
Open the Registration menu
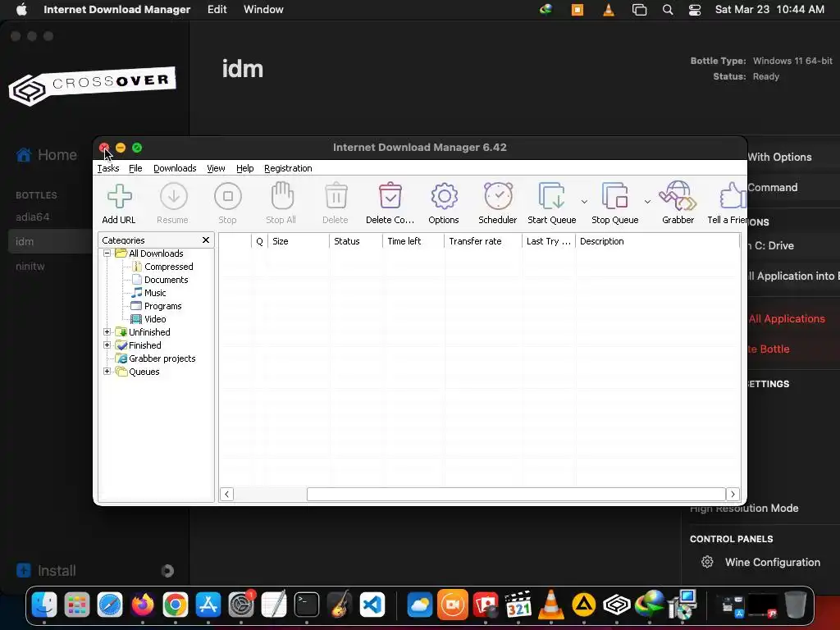(288, 168)
